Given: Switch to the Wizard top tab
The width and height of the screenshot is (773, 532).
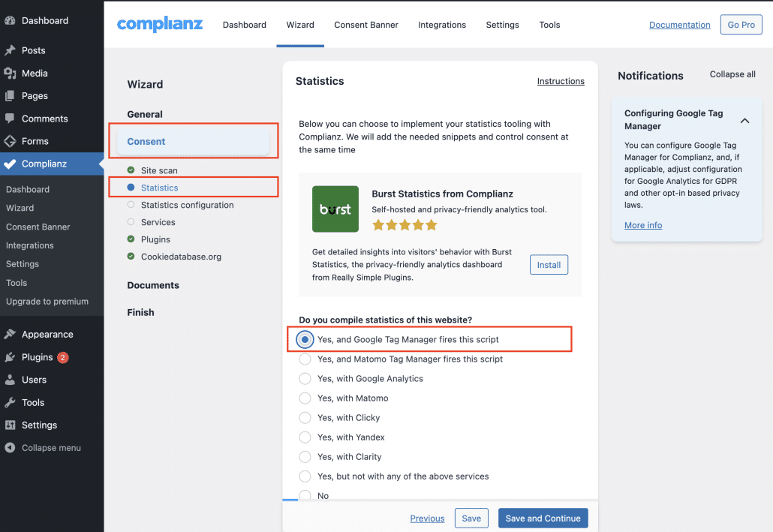Looking at the screenshot, I should tap(300, 25).
